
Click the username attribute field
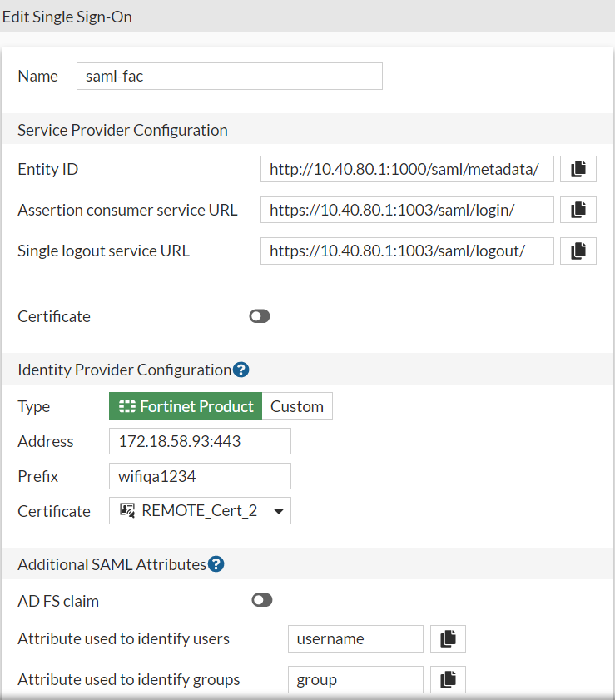[355, 638]
